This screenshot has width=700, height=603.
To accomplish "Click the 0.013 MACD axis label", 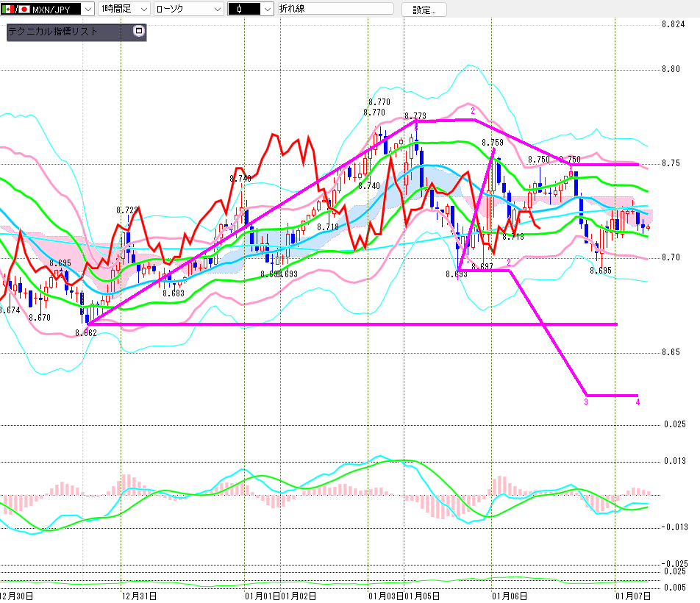I will point(674,461).
